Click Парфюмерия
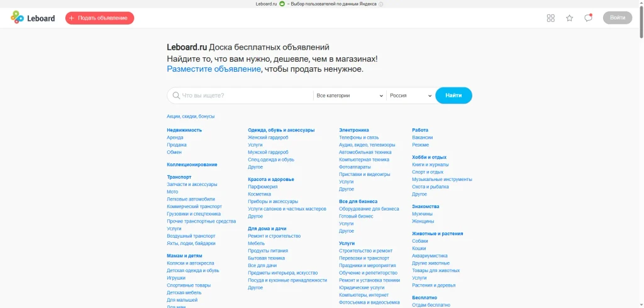This screenshot has width=644, height=308. click(x=263, y=187)
